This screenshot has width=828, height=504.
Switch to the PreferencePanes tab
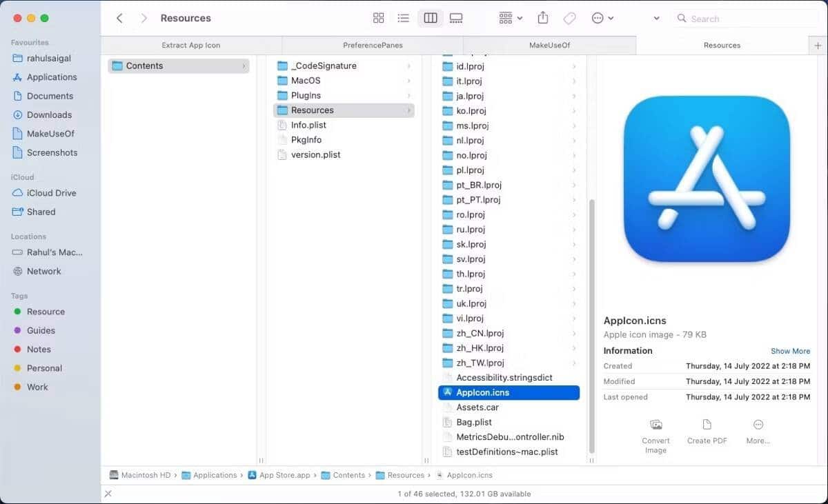coord(373,45)
